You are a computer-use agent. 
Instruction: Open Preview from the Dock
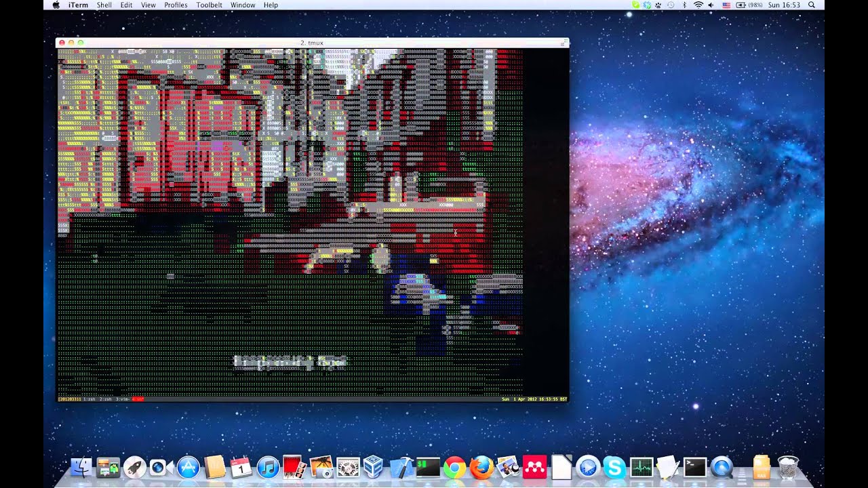[508, 467]
